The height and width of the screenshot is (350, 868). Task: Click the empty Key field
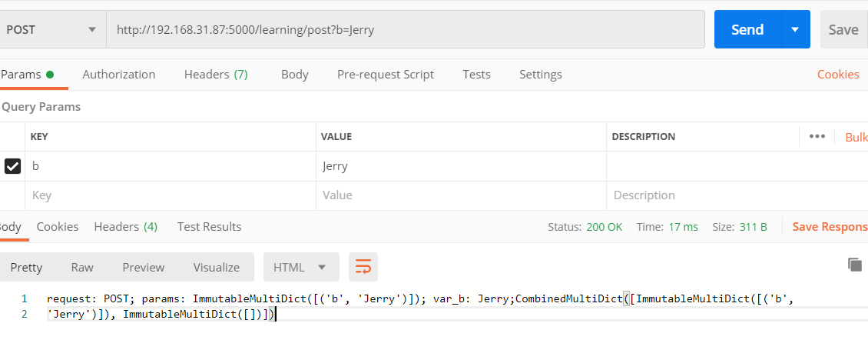tap(171, 195)
